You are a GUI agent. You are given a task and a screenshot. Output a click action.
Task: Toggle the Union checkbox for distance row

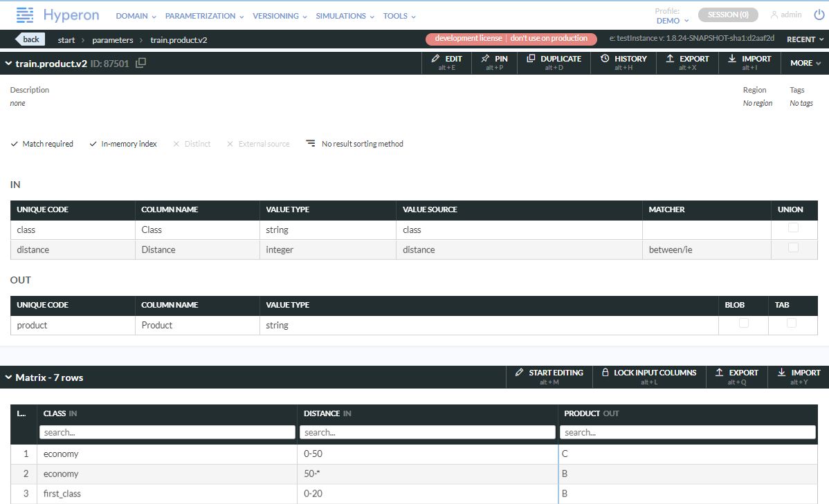pos(793,248)
